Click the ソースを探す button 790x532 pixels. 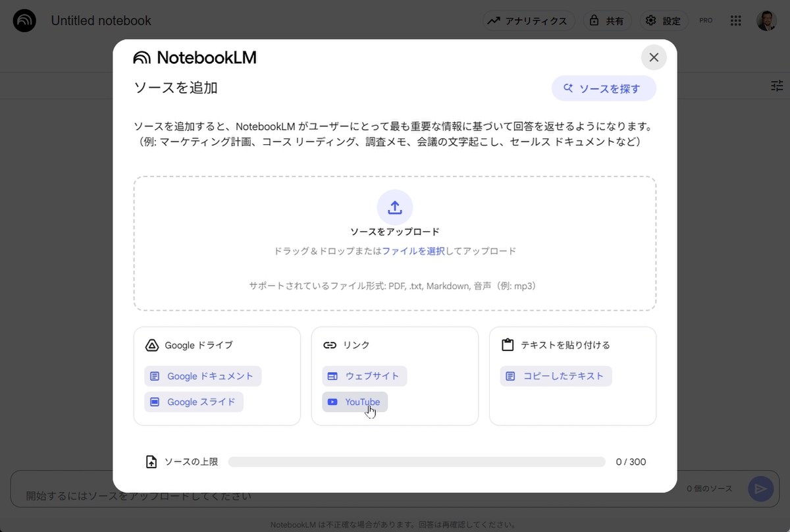(604, 88)
